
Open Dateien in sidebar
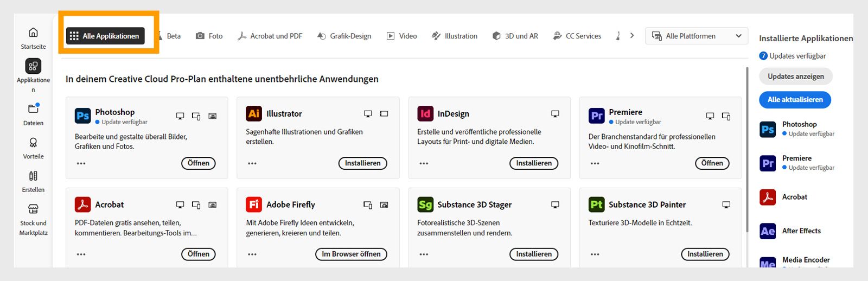33,114
